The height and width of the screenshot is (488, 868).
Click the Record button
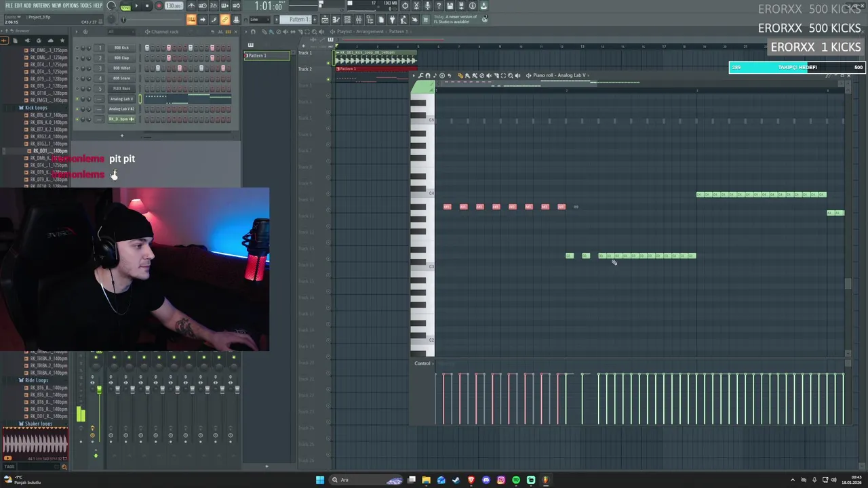click(x=159, y=6)
